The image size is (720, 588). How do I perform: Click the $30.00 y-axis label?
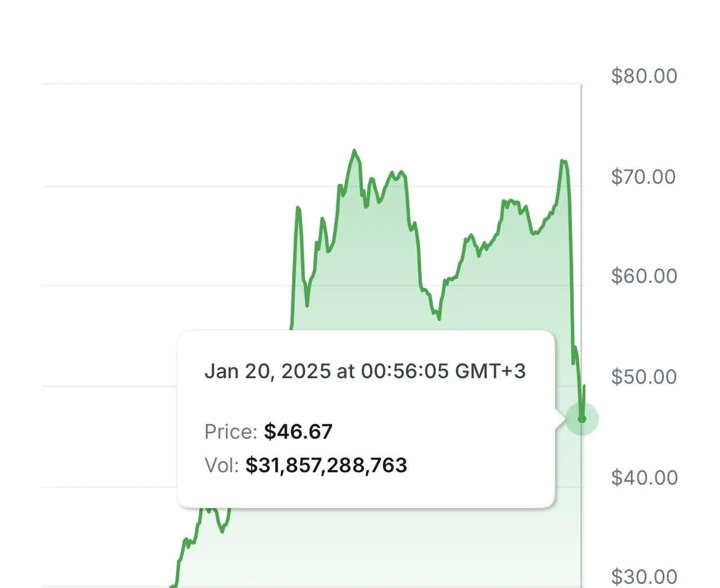click(644, 576)
